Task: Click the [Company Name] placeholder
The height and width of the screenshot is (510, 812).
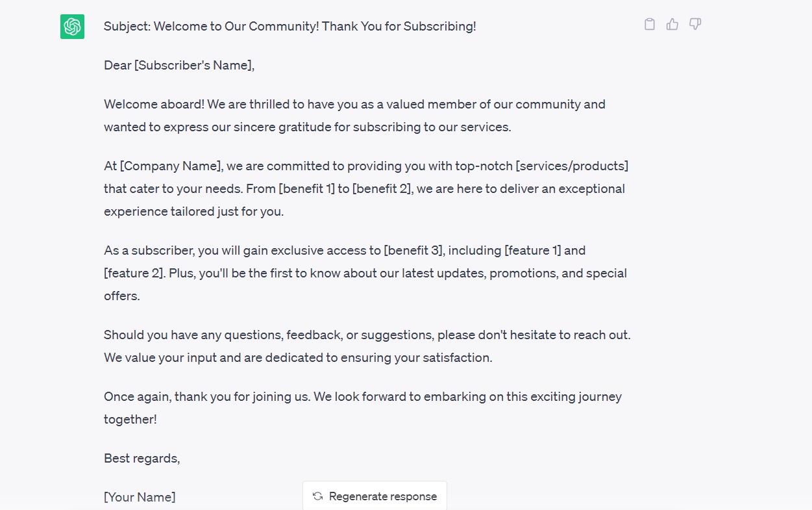Action: coord(171,166)
